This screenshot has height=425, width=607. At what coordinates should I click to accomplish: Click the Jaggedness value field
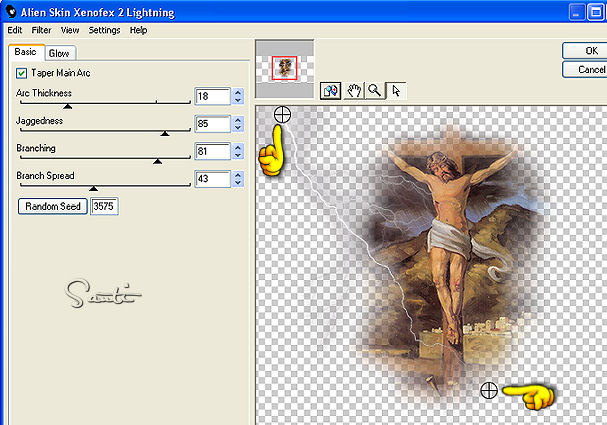(213, 124)
